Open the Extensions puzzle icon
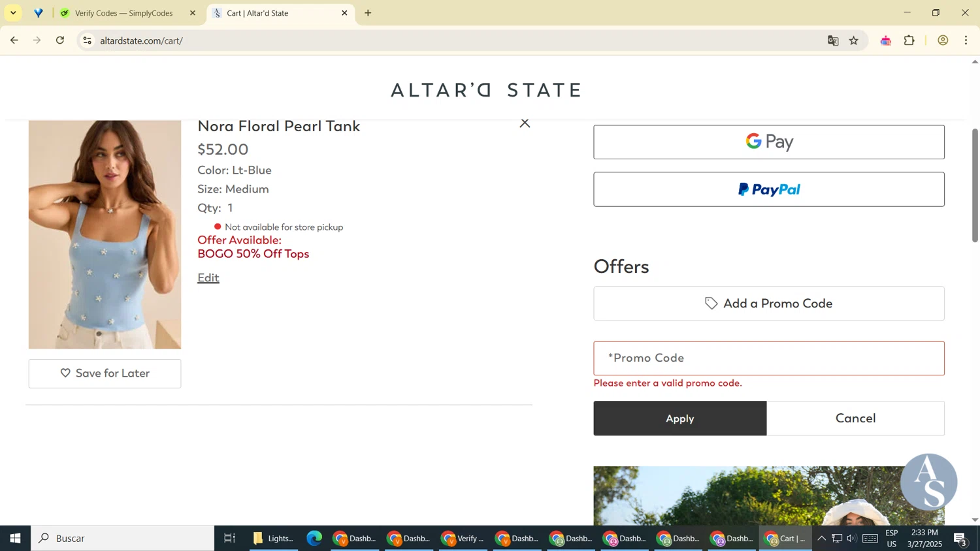The width and height of the screenshot is (980, 551). [x=909, y=40]
